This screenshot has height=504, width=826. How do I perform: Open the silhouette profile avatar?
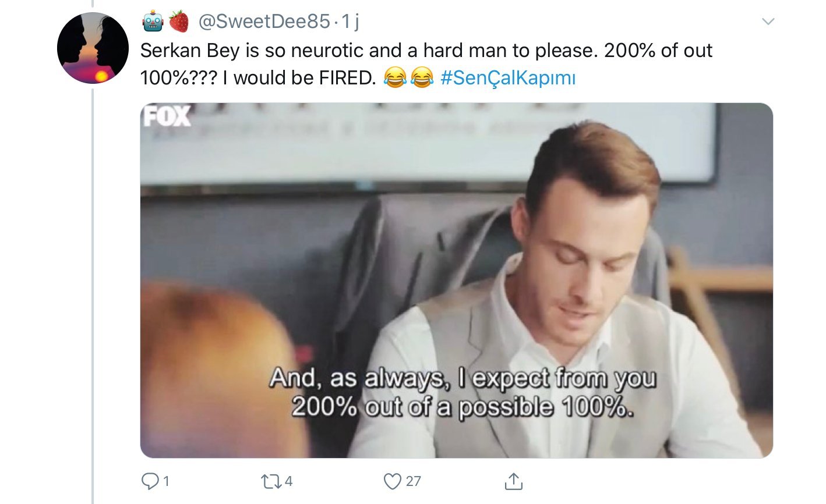(x=93, y=48)
